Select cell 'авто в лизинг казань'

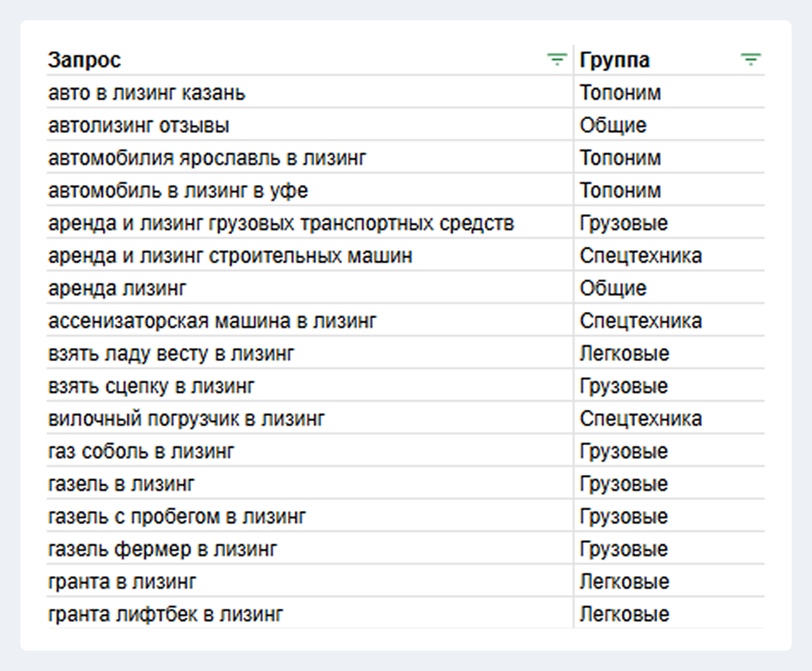click(147, 93)
